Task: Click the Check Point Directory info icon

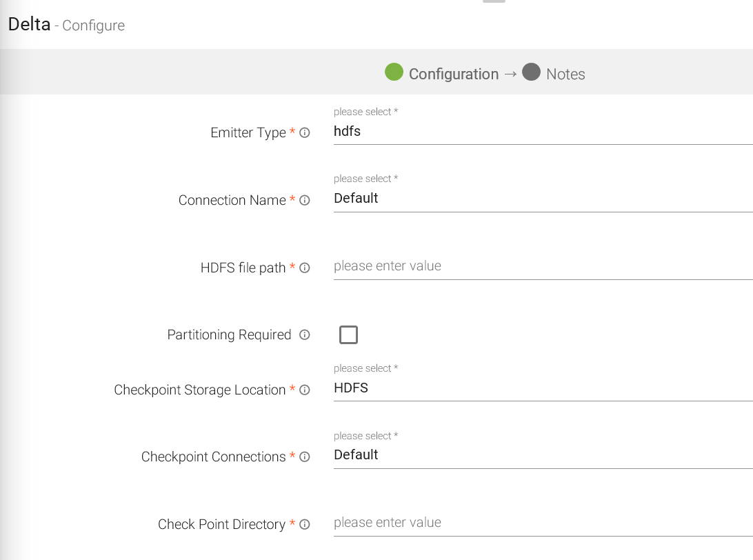Action: point(304,524)
